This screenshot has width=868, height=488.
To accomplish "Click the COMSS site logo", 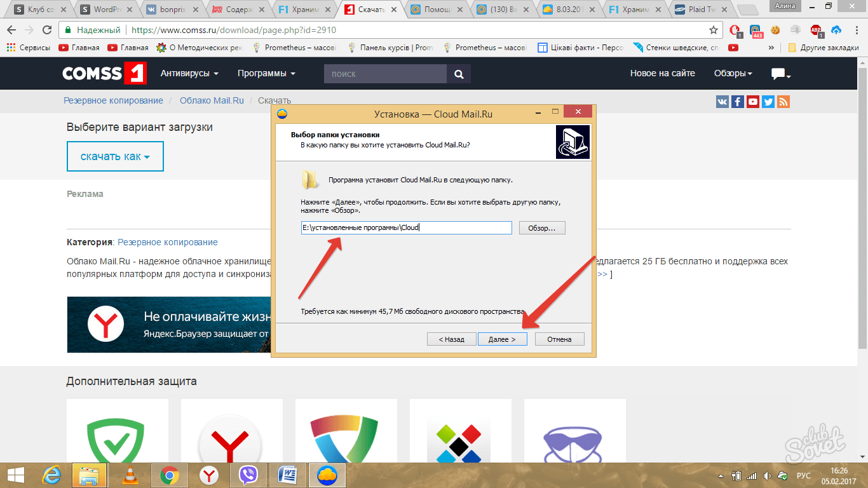I will point(105,74).
